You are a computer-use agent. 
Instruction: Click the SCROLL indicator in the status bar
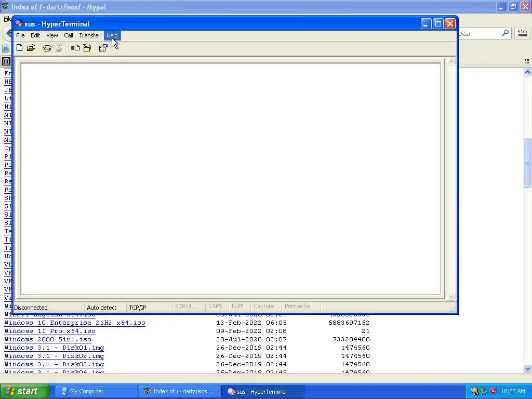point(185,306)
